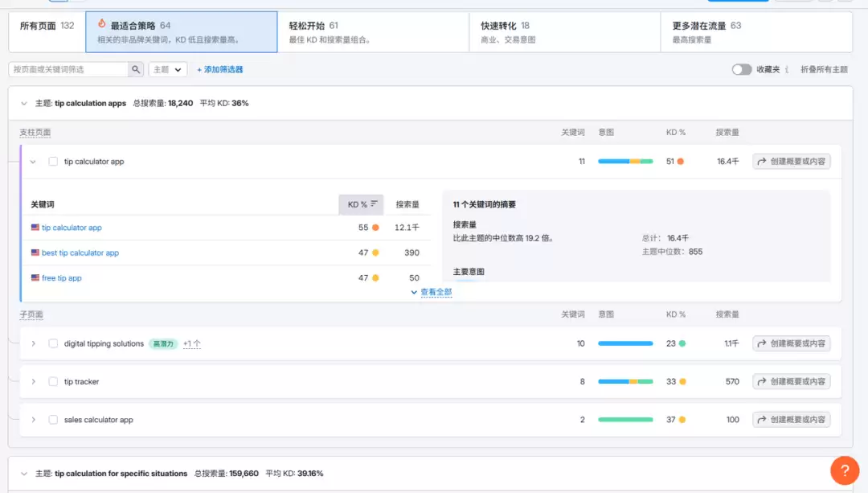Open the 更多潜在流量 tab
Image resolution: width=868 pixels, height=493 pixels.
click(x=756, y=32)
